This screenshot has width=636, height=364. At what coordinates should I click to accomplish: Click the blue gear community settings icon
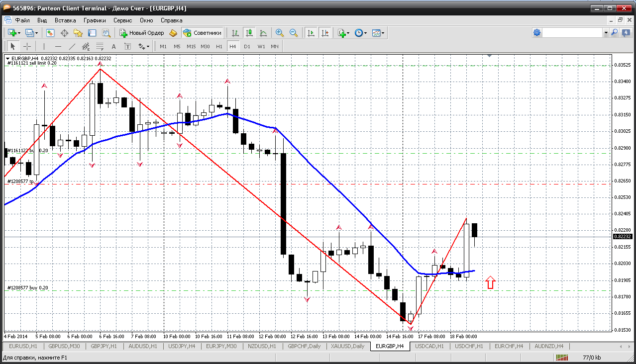537,32
